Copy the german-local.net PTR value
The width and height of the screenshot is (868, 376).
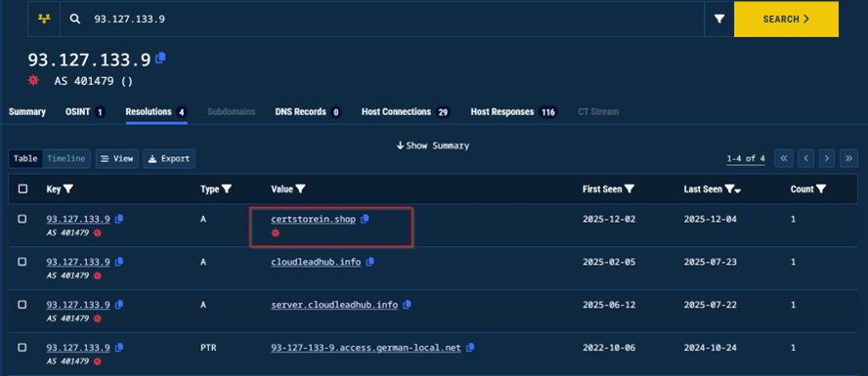click(x=470, y=348)
